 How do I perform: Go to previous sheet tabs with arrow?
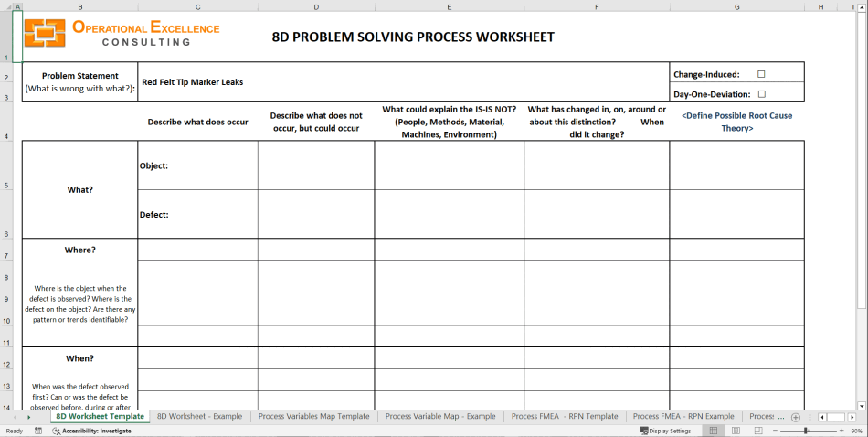[15, 417]
